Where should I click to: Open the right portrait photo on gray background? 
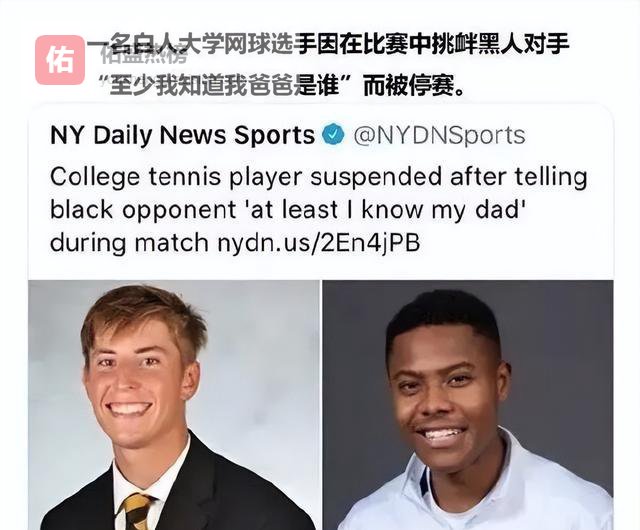[468, 405]
